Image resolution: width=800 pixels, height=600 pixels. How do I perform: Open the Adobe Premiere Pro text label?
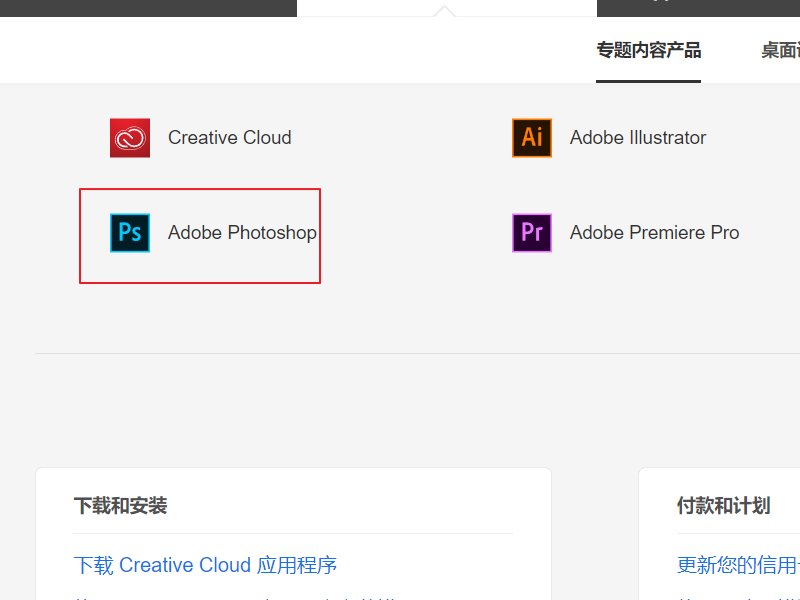[x=654, y=233]
